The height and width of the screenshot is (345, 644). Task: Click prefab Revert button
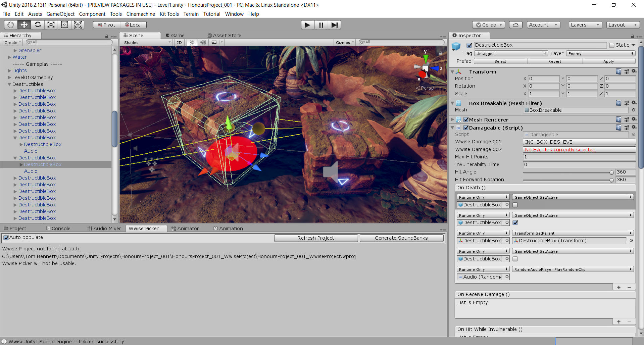(555, 61)
